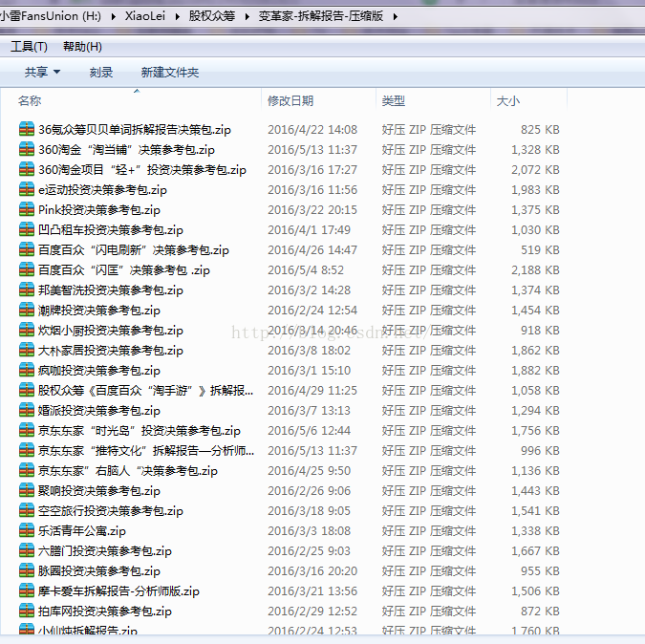
Task: Click zip icon of 大朴家居投资决策参考包
Action: click(27, 350)
